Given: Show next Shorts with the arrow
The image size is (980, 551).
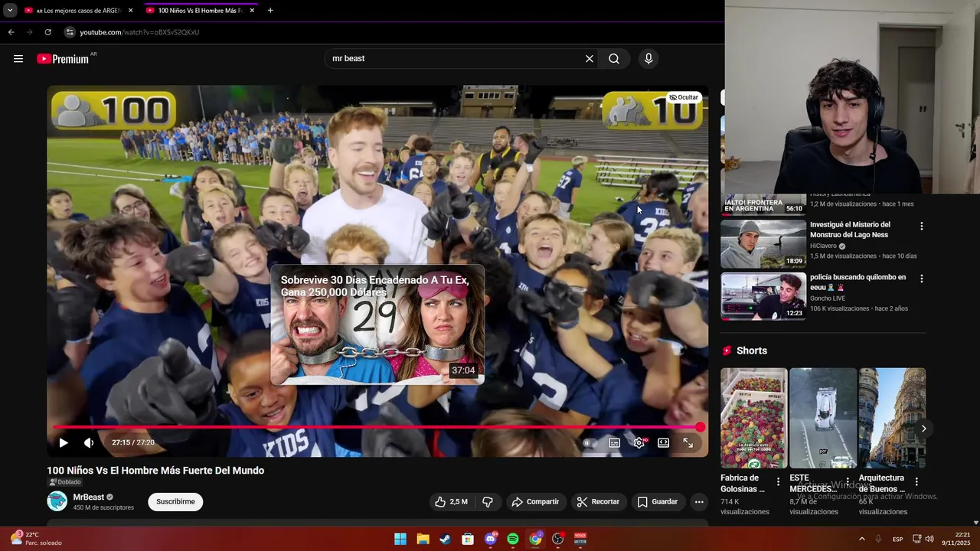Looking at the screenshot, I should [923, 429].
